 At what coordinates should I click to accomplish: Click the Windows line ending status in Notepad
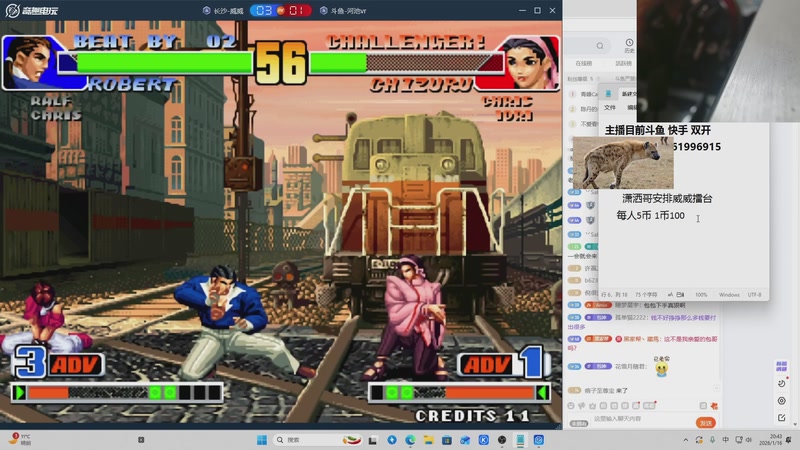(729, 295)
